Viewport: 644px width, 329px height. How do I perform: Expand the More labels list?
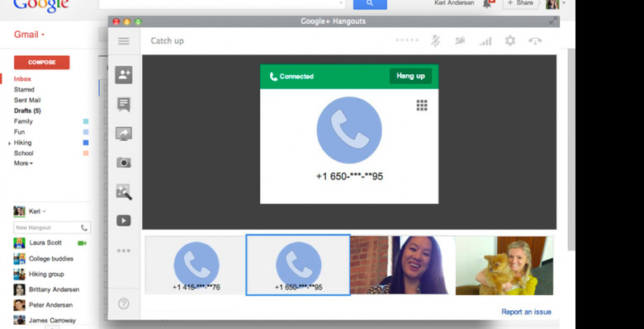pyautogui.click(x=23, y=163)
